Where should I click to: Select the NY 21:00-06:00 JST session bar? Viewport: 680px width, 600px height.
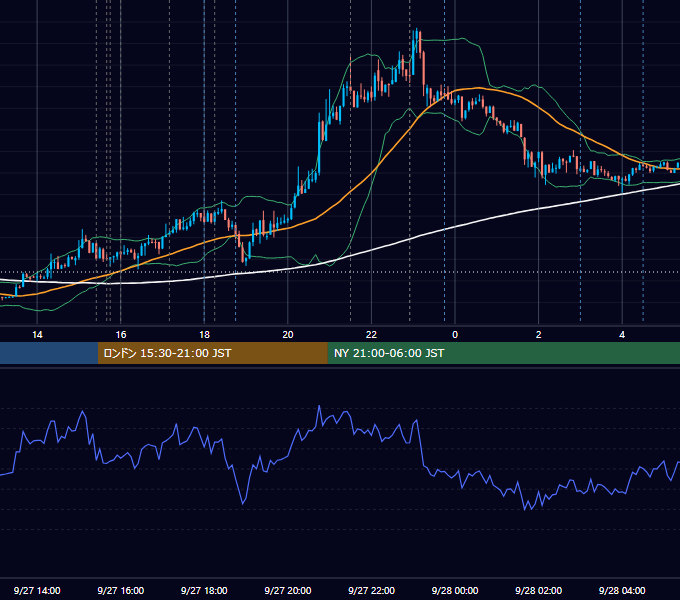point(503,353)
